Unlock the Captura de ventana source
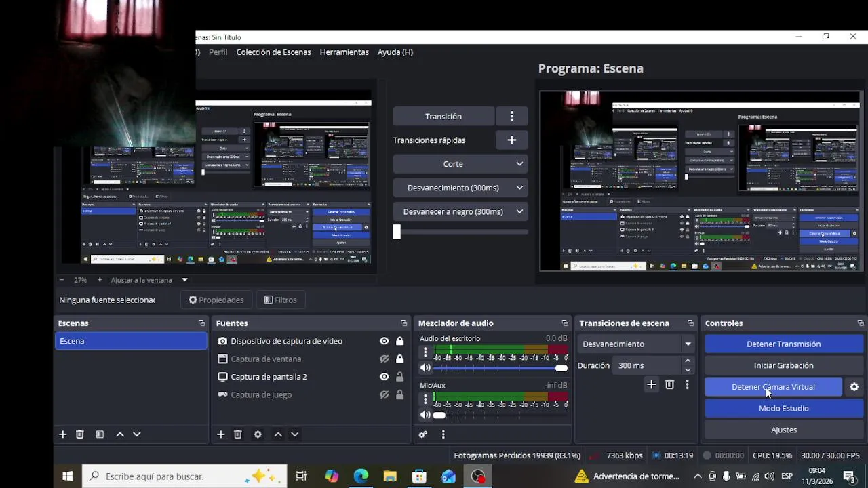This screenshot has height=488, width=868. [x=399, y=359]
